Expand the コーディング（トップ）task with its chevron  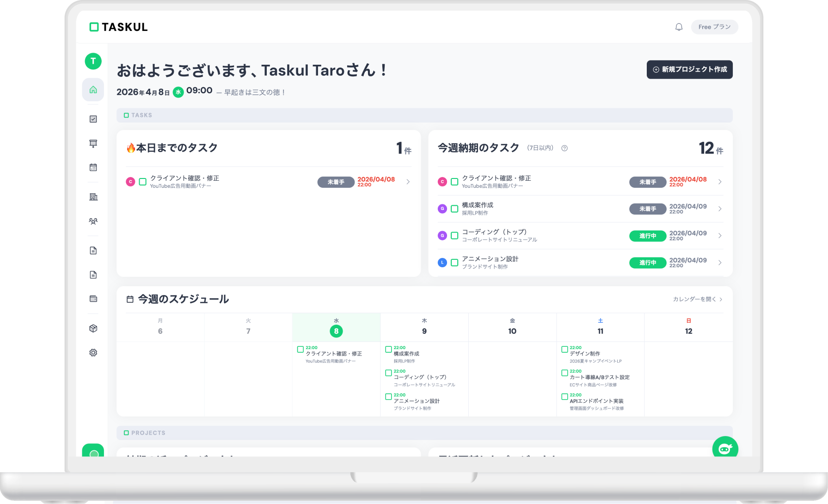[720, 235]
